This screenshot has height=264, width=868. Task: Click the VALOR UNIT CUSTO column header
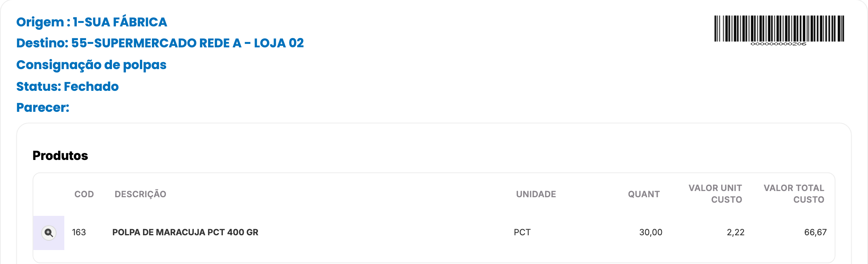tap(715, 194)
